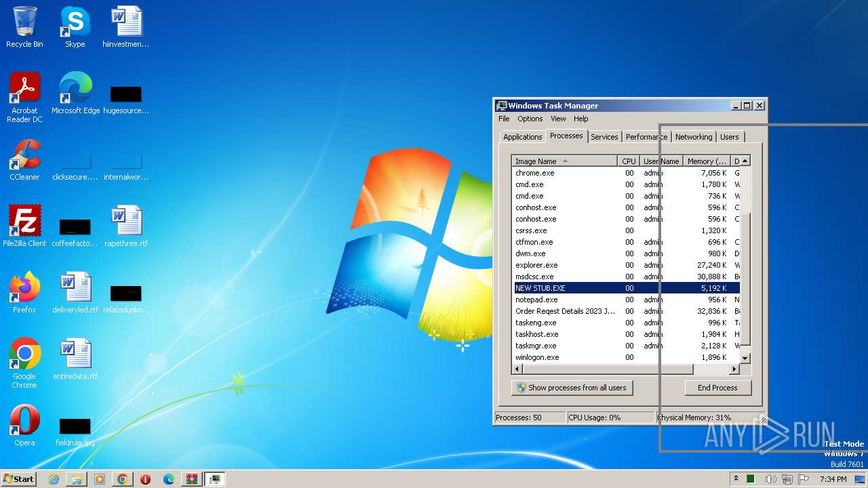Sort processes by Memory column
Viewport: 868px width, 488px height.
pyautogui.click(x=707, y=161)
